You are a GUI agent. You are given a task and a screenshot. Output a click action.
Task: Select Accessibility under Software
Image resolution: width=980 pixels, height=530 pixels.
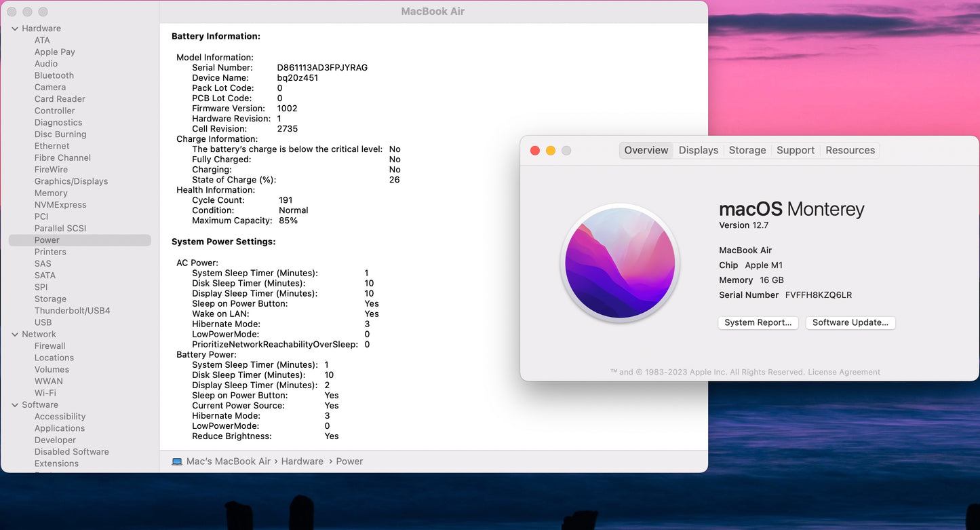(x=60, y=417)
